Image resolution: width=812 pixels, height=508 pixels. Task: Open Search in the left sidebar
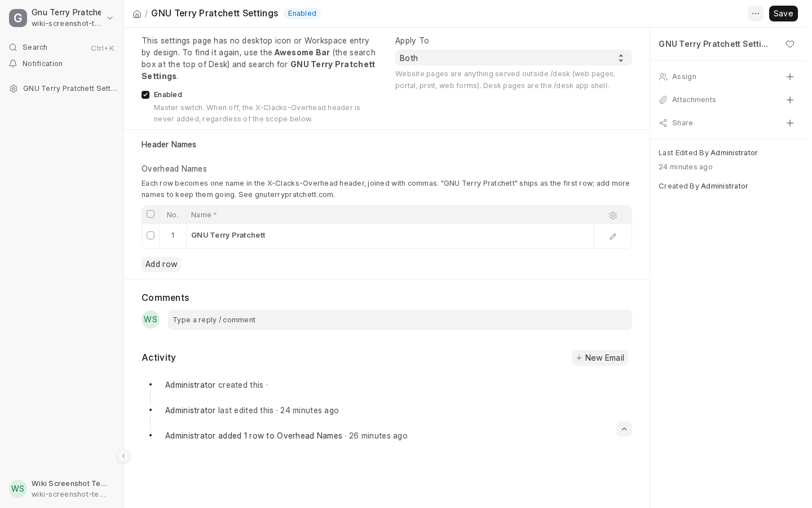pyautogui.click(x=62, y=47)
